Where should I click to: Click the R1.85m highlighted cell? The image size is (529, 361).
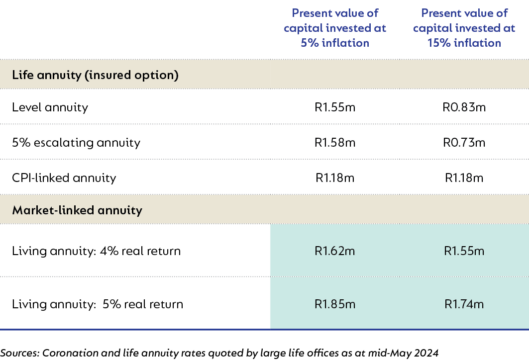click(x=335, y=304)
